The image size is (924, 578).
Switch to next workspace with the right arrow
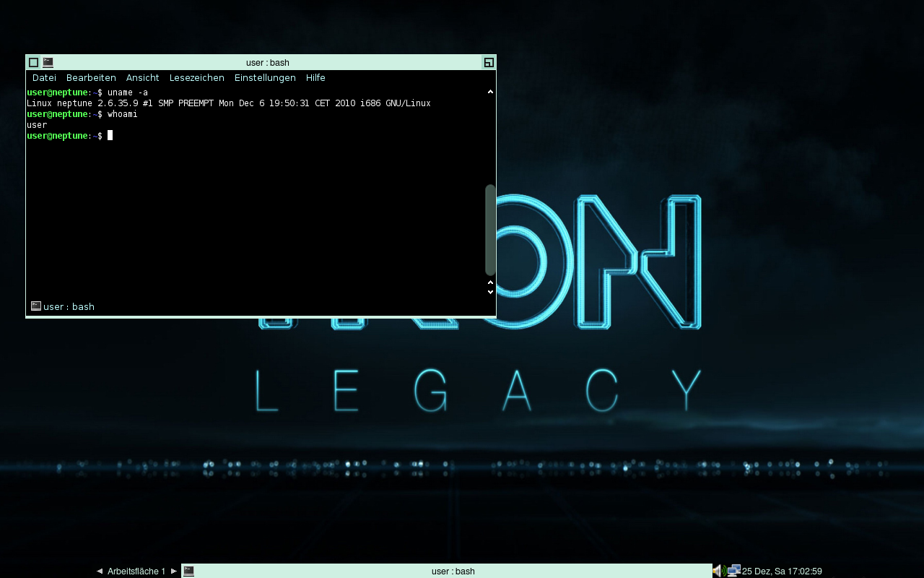pos(174,571)
